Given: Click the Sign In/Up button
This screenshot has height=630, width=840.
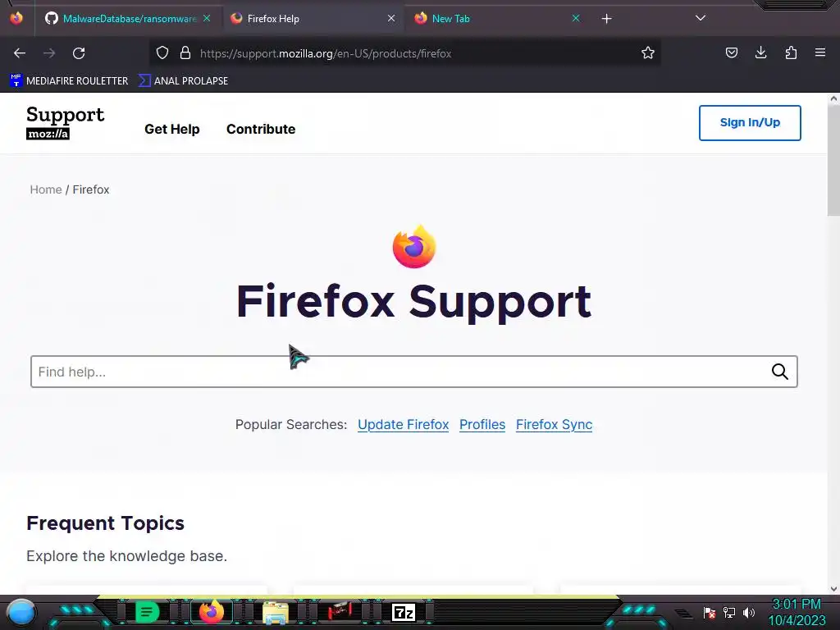Looking at the screenshot, I should 750,123.
